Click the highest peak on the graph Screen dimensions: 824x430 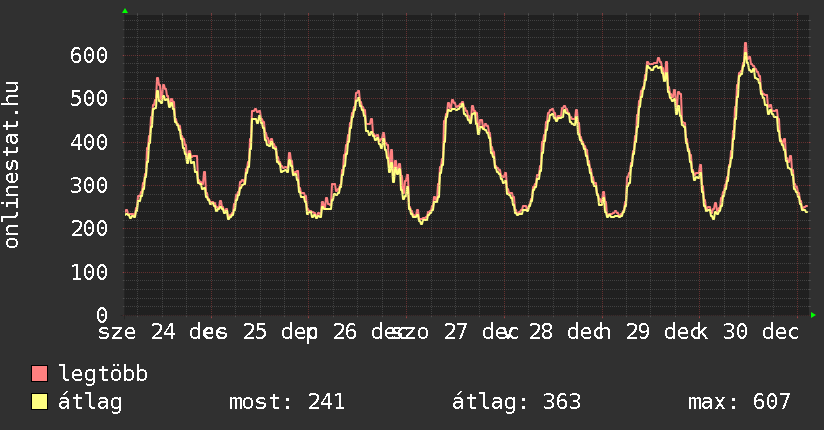tap(745, 45)
